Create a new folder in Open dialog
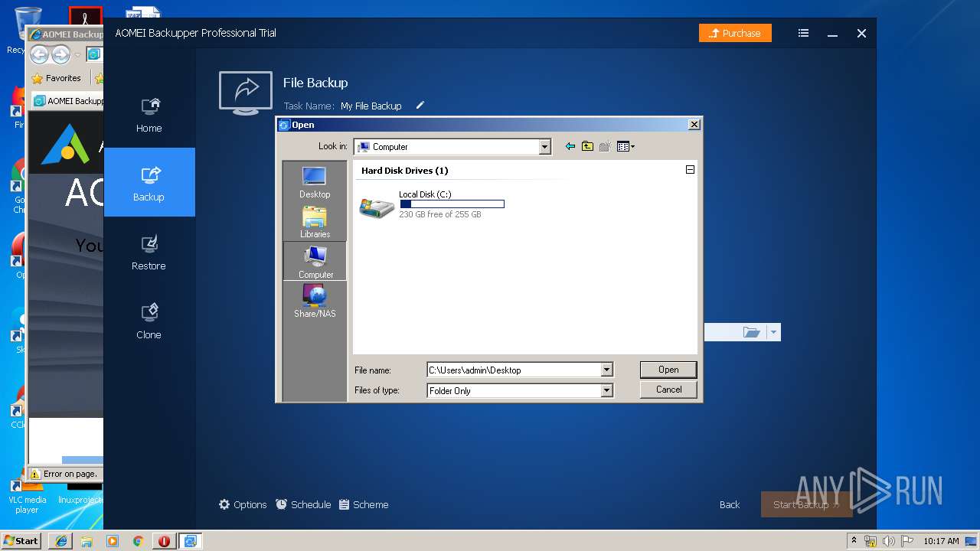Viewport: 980px width, 551px height. pyautogui.click(x=605, y=146)
